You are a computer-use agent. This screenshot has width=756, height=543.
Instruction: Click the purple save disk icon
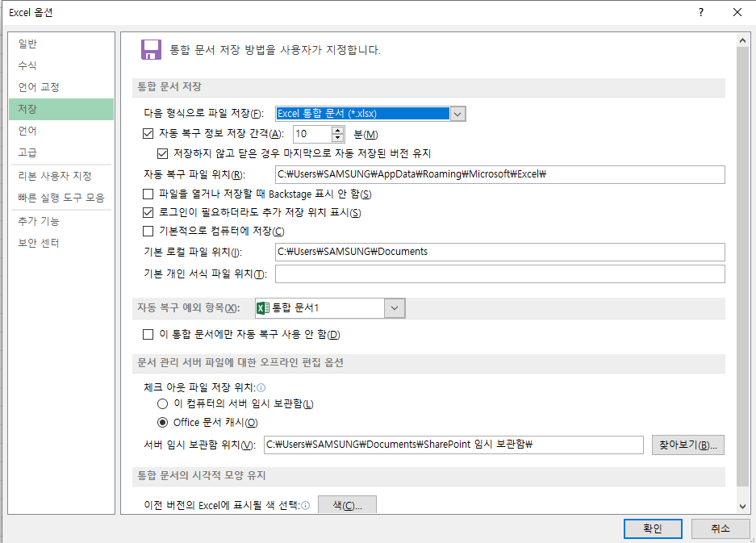pyautogui.click(x=151, y=50)
